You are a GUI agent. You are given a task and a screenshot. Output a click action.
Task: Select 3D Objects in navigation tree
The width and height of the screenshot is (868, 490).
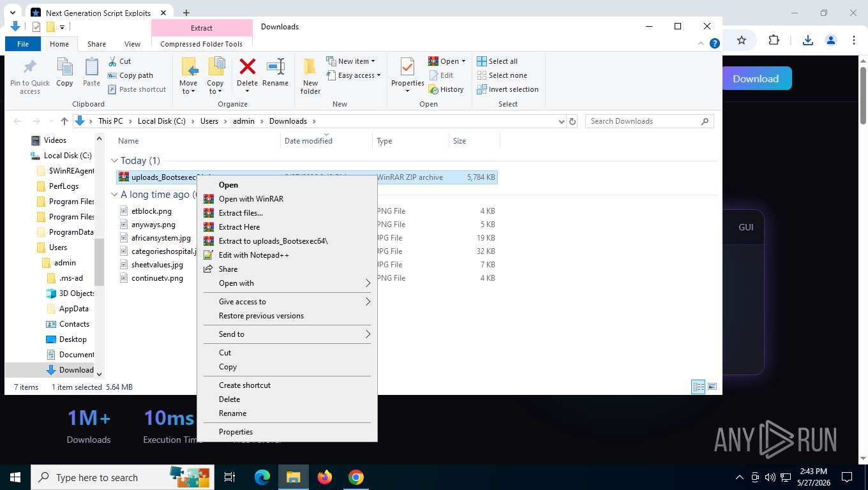coord(77,293)
